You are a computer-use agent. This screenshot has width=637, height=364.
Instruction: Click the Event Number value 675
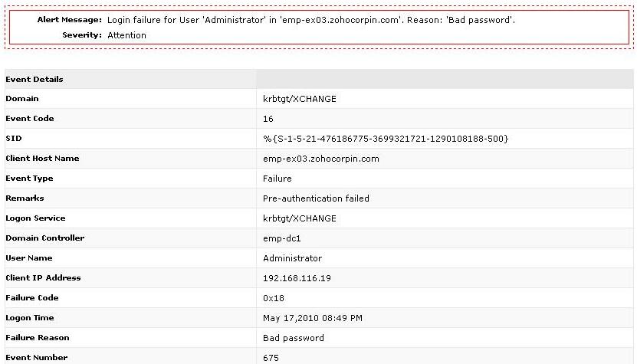pos(271,358)
